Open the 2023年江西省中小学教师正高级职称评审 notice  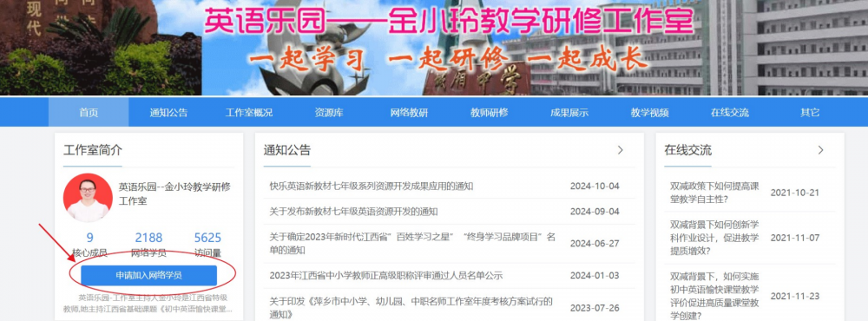coord(386,276)
